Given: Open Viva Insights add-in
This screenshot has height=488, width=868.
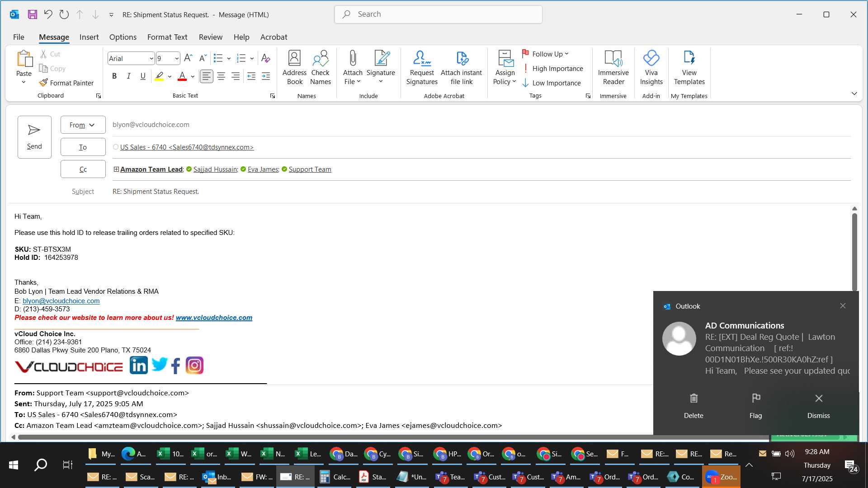Looking at the screenshot, I should tap(651, 68).
